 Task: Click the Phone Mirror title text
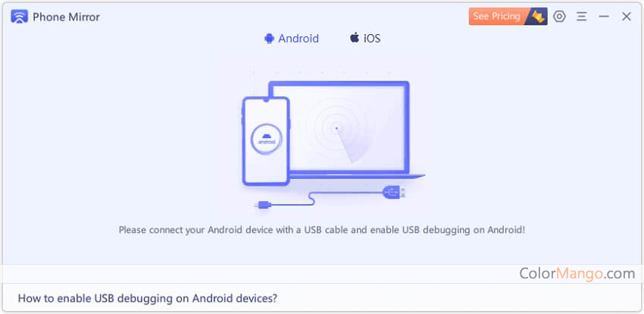tap(66, 17)
